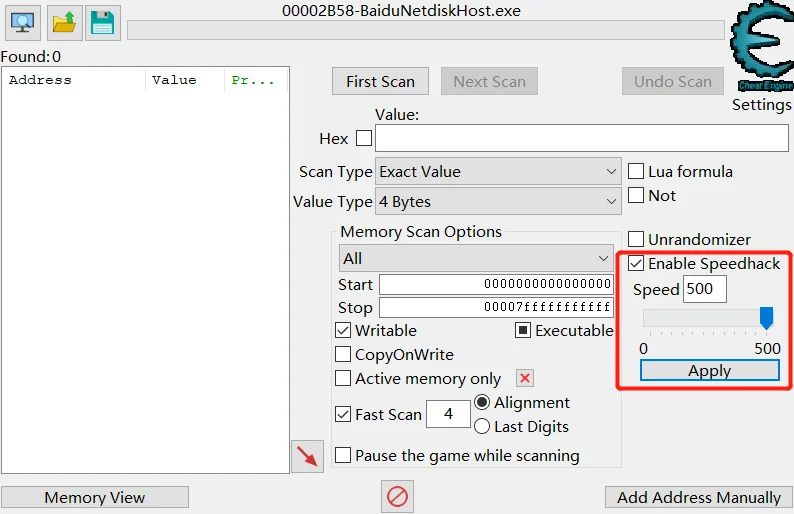This screenshot has height=514, width=794.
Task: Disable the Enable Speedhack checkbox
Action: point(636,263)
